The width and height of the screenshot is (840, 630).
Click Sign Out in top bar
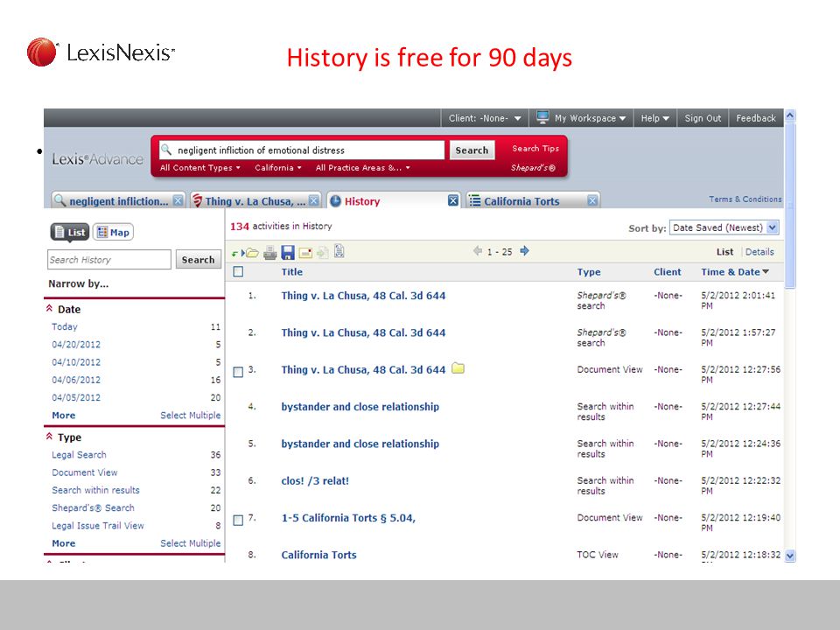tap(703, 118)
